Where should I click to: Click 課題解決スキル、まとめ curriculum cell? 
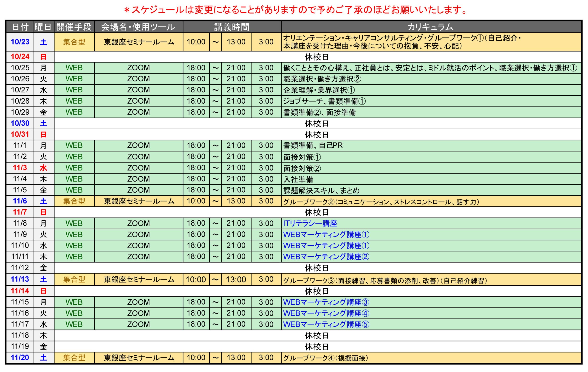[431, 190]
